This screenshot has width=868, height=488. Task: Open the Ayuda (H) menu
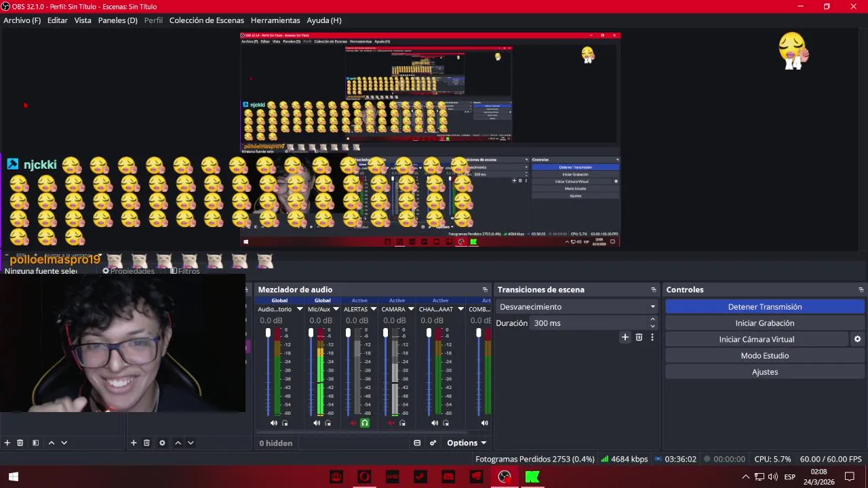tap(324, 20)
